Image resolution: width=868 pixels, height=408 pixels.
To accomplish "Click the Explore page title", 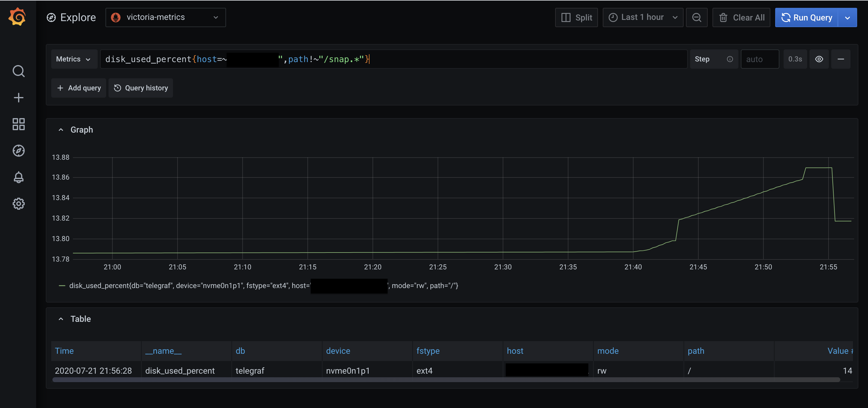I will 78,17.
